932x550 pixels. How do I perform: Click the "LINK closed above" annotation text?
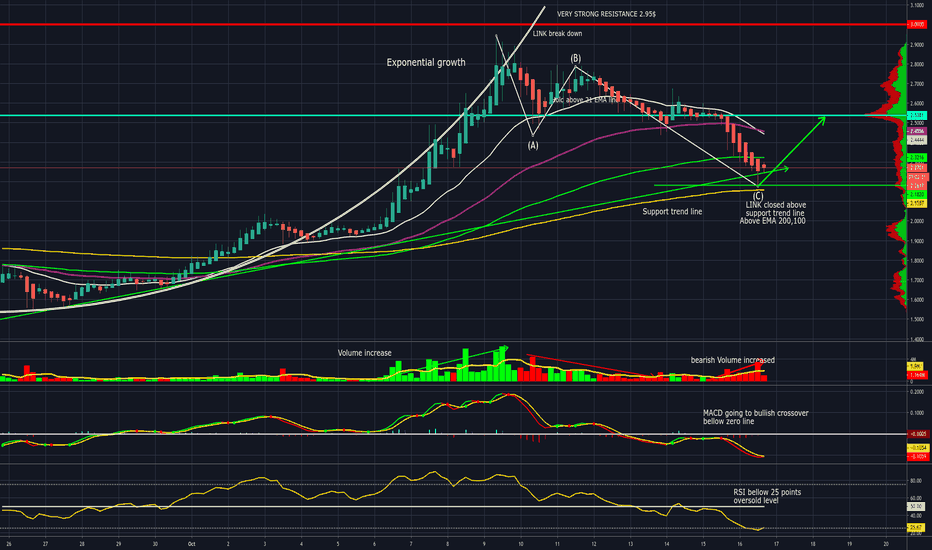tap(776, 205)
